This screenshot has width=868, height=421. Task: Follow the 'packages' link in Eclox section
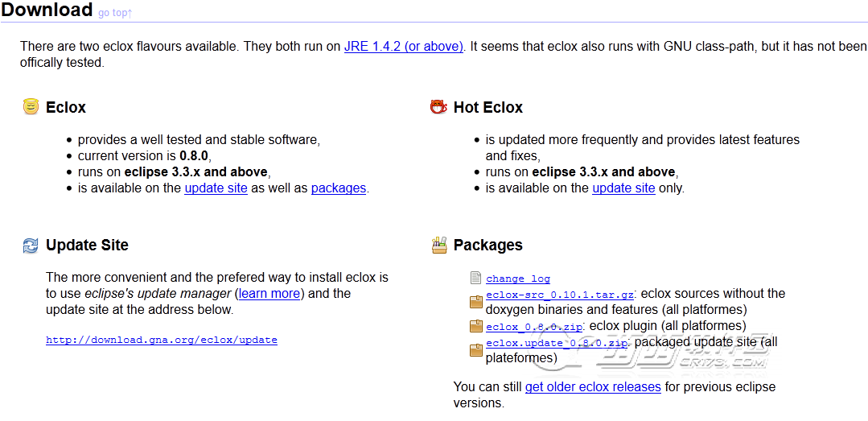[338, 188]
